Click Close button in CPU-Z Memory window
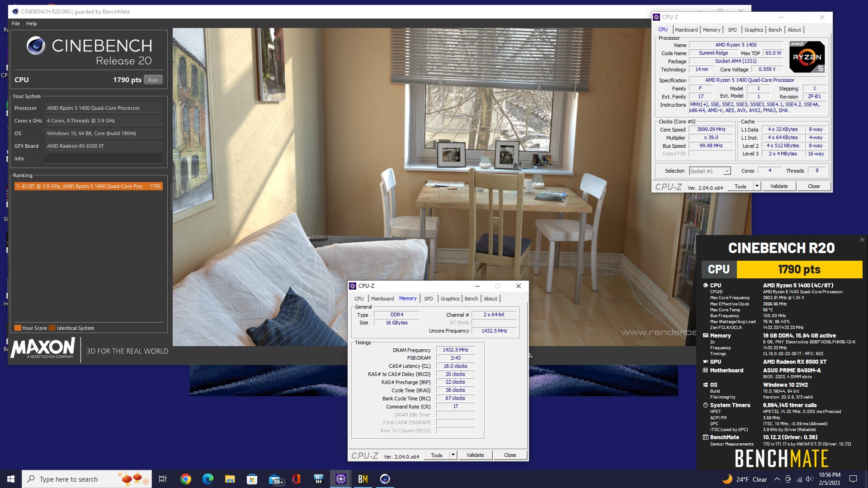This screenshot has width=868, height=488. point(510,455)
